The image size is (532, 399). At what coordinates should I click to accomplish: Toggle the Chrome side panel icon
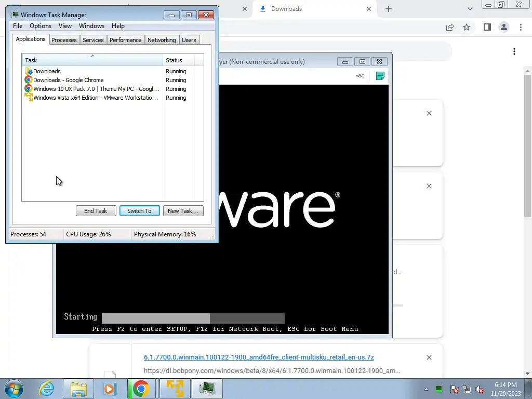click(487, 27)
